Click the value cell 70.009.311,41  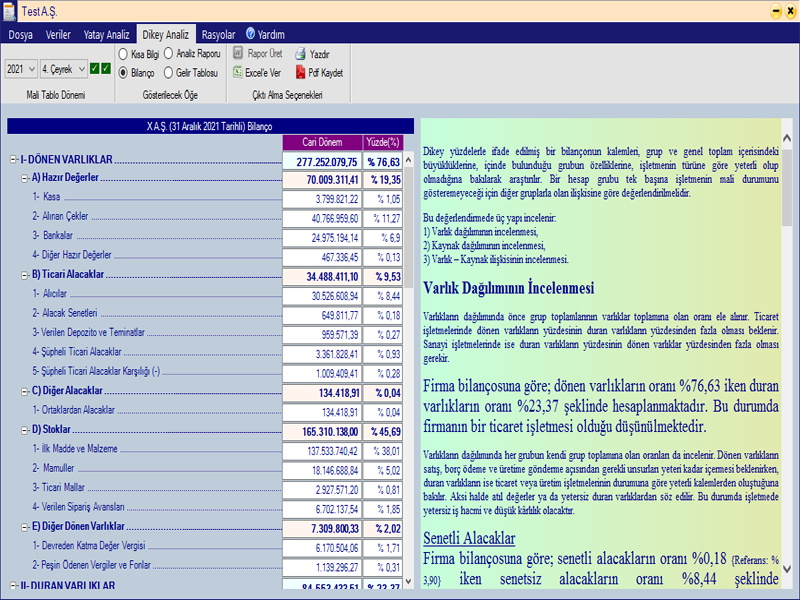(322, 180)
